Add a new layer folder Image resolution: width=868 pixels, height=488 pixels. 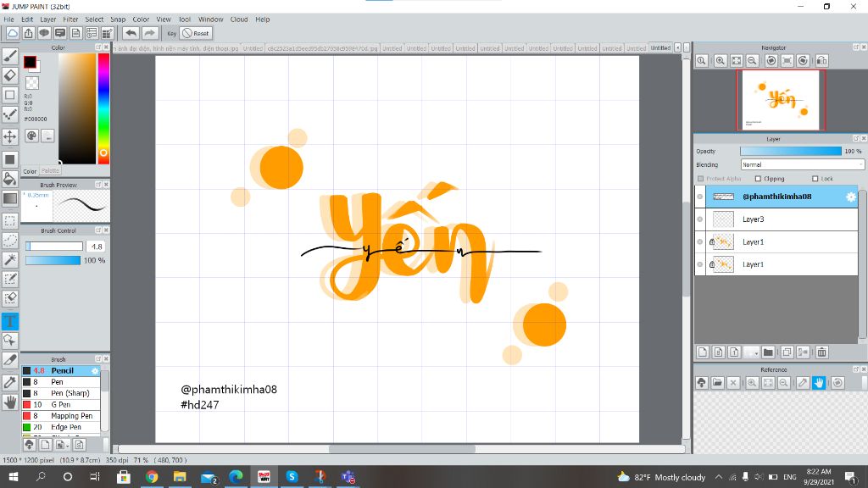tap(768, 352)
